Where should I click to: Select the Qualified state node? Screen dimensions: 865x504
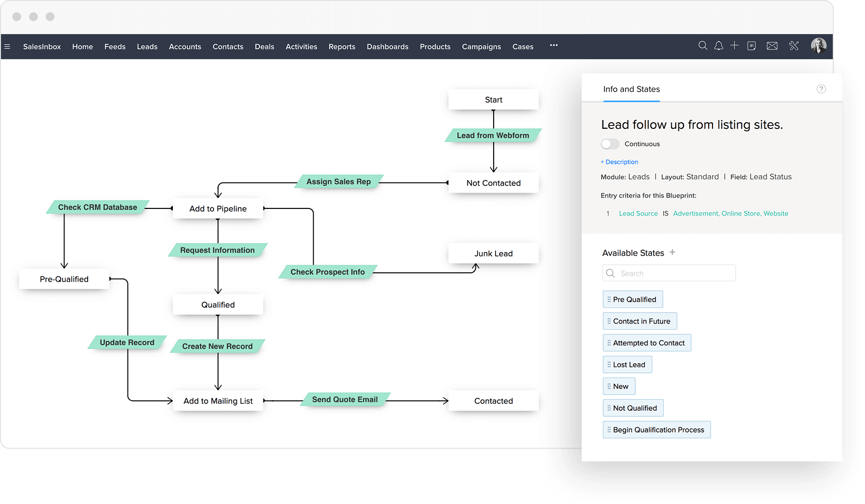click(x=218, y=305)
